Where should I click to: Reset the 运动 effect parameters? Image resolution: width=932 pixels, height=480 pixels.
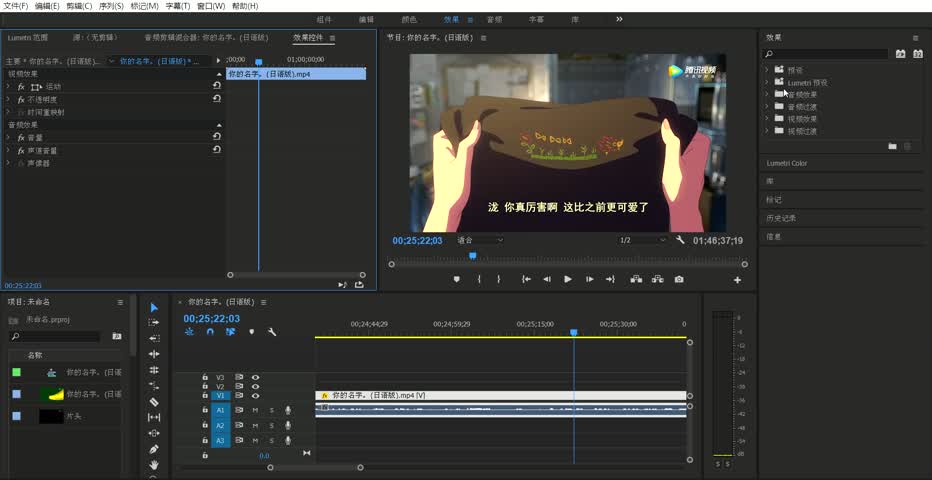217,86
